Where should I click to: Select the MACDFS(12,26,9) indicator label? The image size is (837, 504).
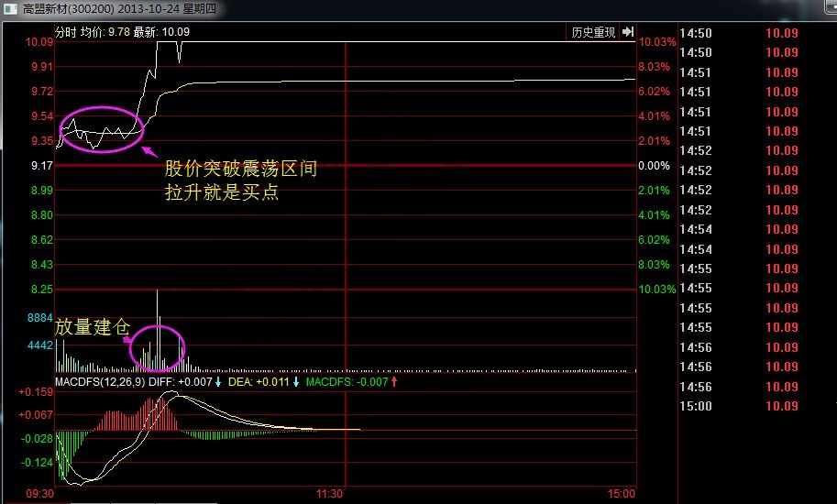100,381
